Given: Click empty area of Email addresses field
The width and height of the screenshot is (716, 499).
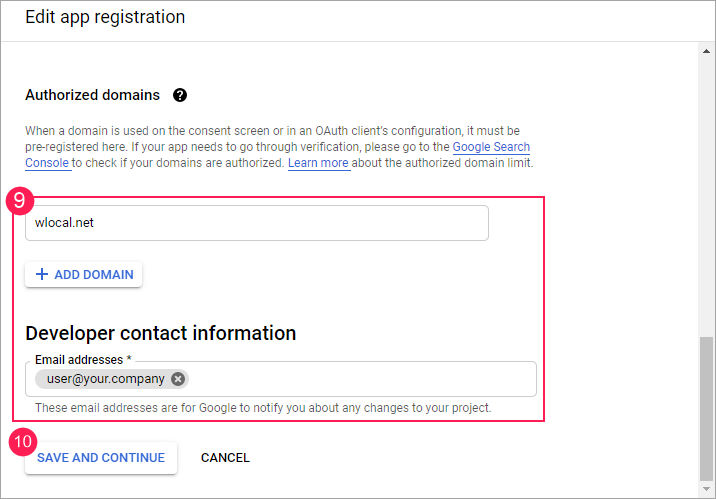Looking at the screenshot, I should 360,379.
